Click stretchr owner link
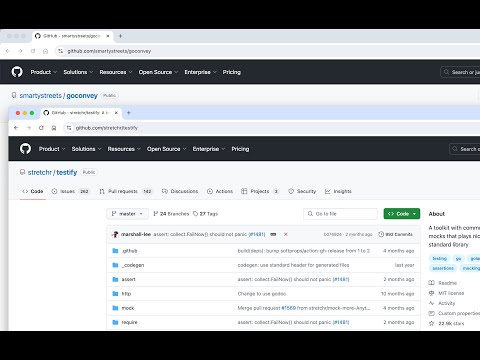This screenshot has height=360, width=480. point(40,172)
